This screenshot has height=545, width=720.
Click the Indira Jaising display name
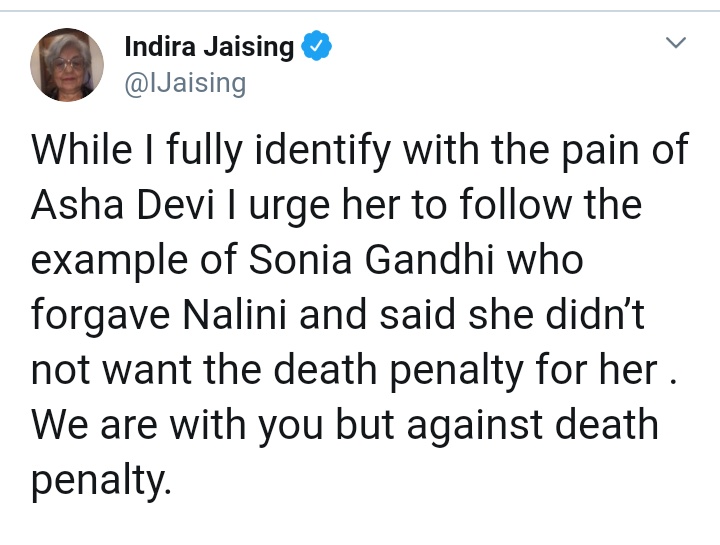coord(209,46)
